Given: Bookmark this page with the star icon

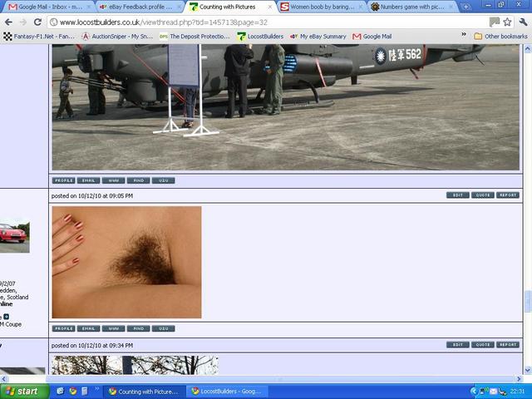Looking at the screenshot, I should coord(507,22).
